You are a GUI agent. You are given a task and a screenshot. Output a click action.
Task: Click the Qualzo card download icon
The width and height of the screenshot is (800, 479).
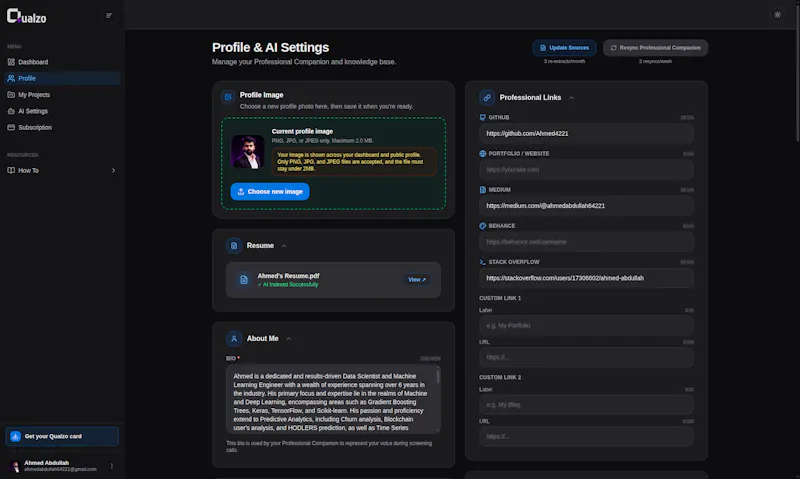15,437
